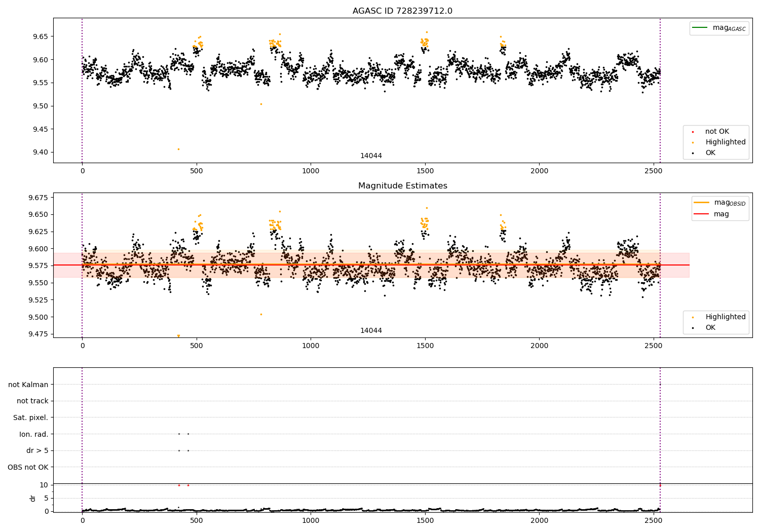Image resolution: width=760 pixels, height=532 pixels.
Task: Click the 9.475 tick on Magnitude Estimates plot
Action: coord(39,334)
